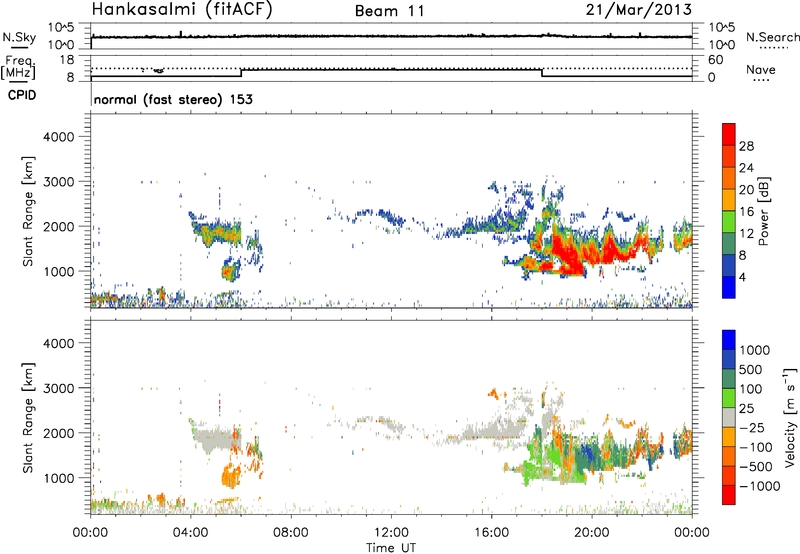Click the 3000 range tick in velocity panel
This screenshot has height=554, width=800.
[x=59, y=388]
